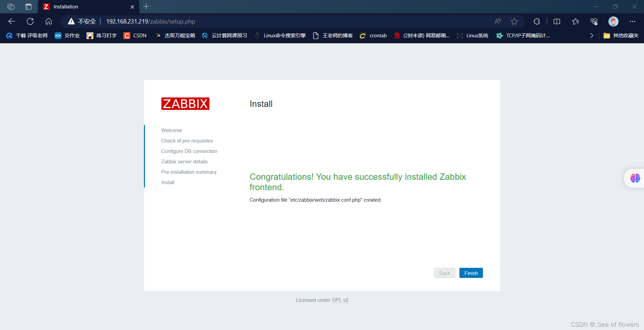Open the 王老师的博客 bookmark
Viewport: 644px width, 330px height.
(x=333, y=36)
